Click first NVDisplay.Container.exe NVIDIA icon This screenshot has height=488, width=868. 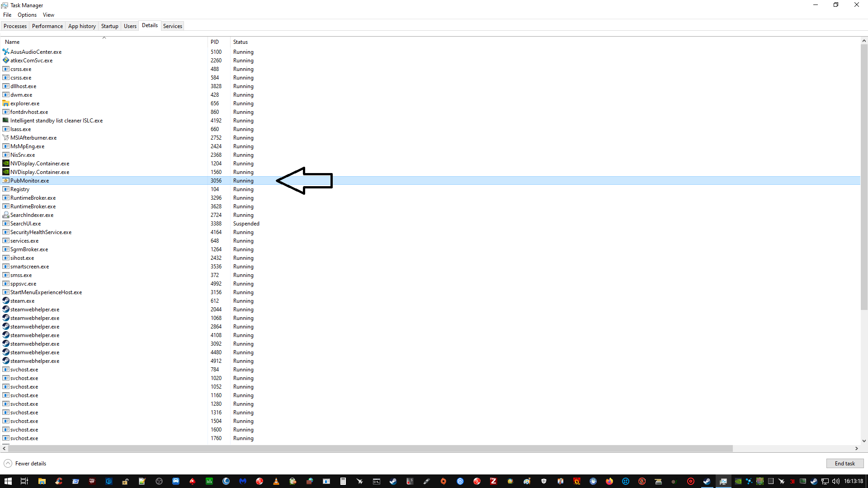click(x=6, y=164)
